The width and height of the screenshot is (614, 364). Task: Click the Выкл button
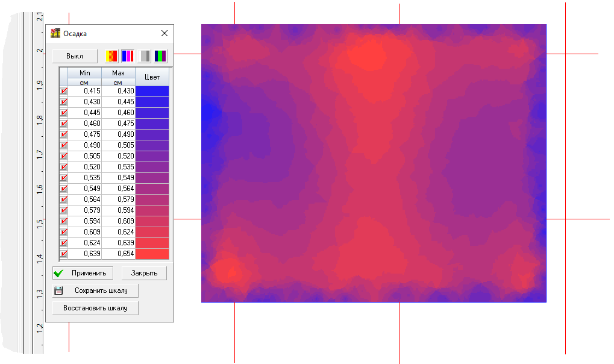pyautogui.click(x=75, y=56)
